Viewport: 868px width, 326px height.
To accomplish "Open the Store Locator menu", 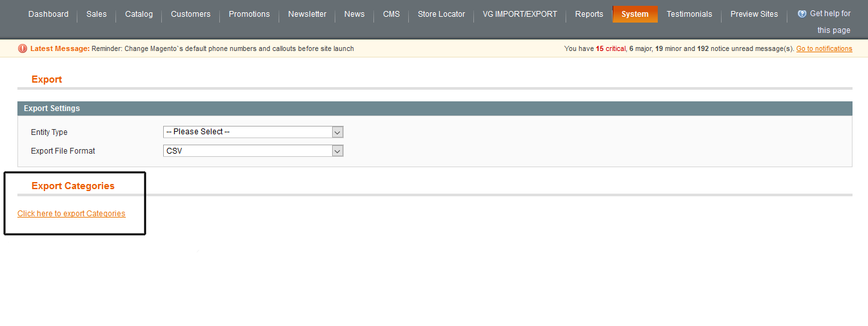I will [441, 14].
